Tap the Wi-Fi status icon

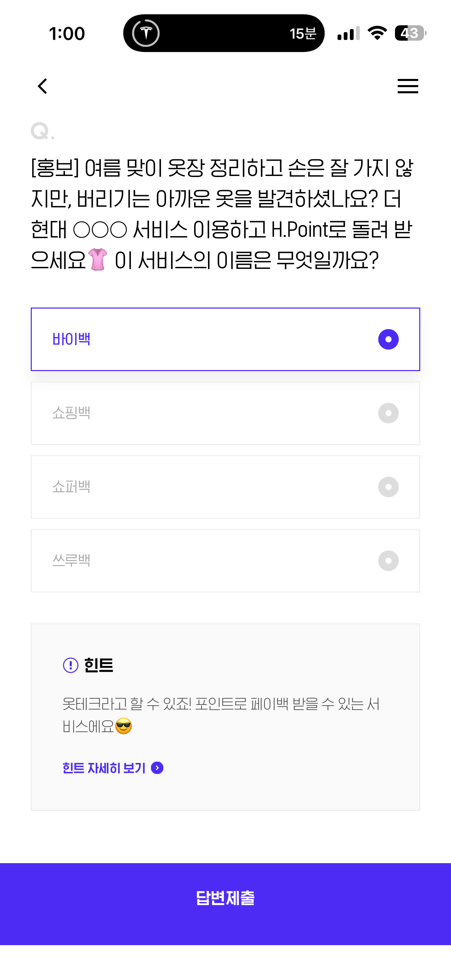[x=377, y=33]
